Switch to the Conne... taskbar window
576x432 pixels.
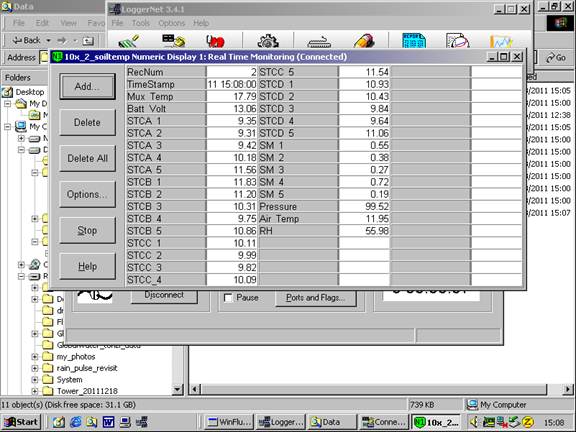pos(384,422)
